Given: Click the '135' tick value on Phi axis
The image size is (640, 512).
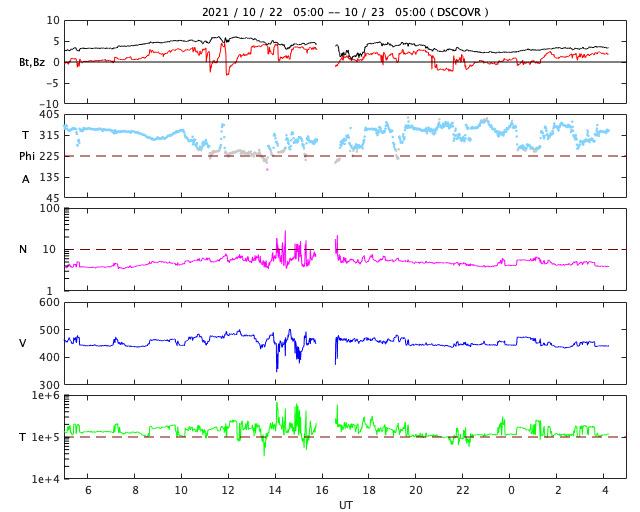Looking at the screenshot, I should tap(49, 177).
